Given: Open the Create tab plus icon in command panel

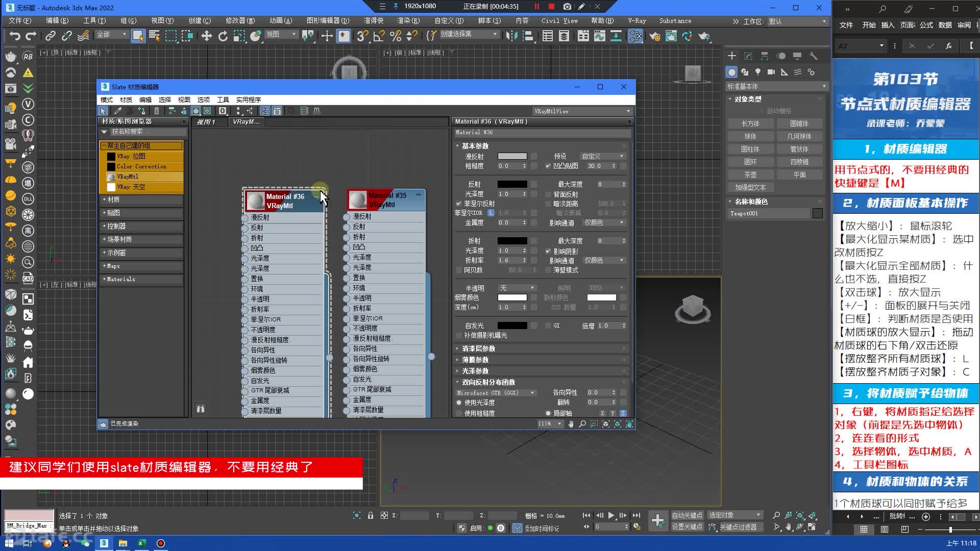Looking at the screenshot, I should 732,56.
